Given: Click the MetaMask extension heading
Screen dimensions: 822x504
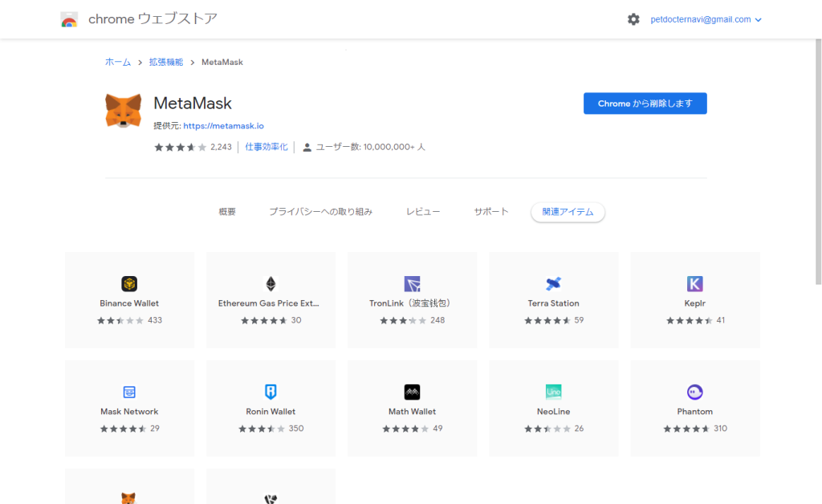Looking at the screenshot, I should click(x=193, y=104).
